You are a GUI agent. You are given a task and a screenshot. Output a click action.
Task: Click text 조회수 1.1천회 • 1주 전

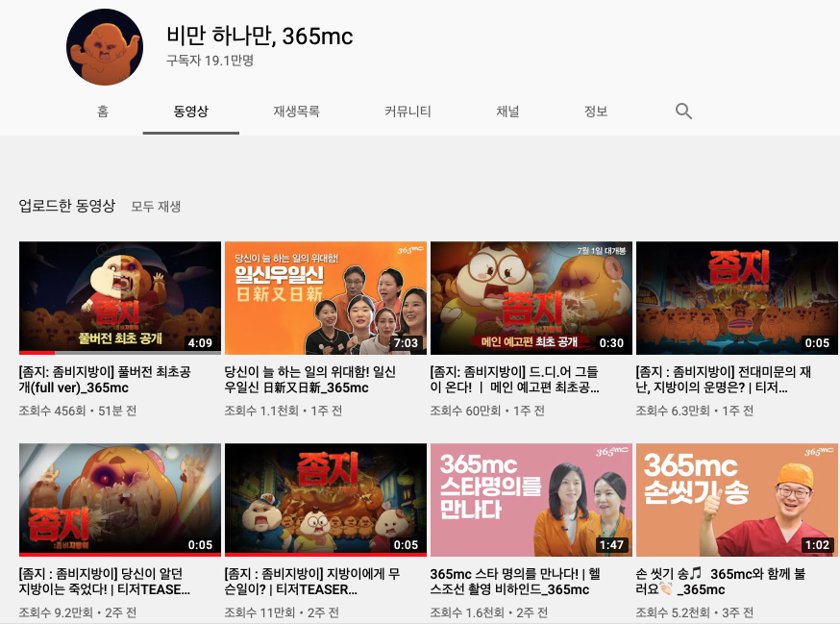[284, 412]
